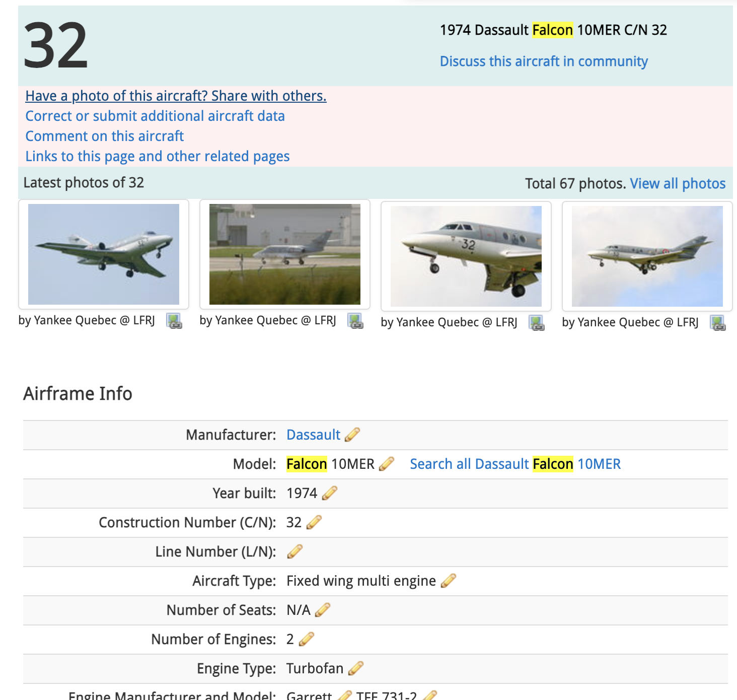This screenshot has height=700, width=737.
Task: Open 'Discuss this aircraft in community' link
Action: [544, 61]
